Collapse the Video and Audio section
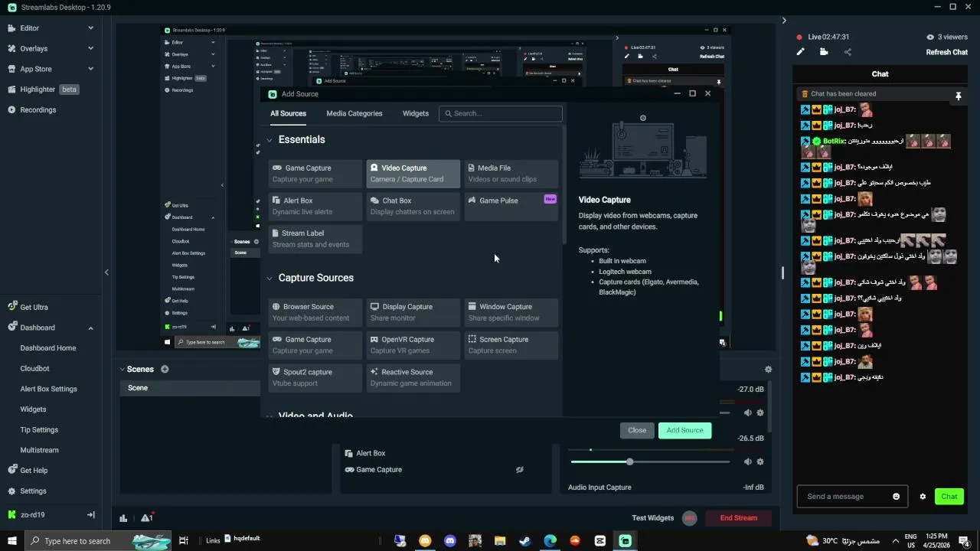 click(x=269, y=416)
